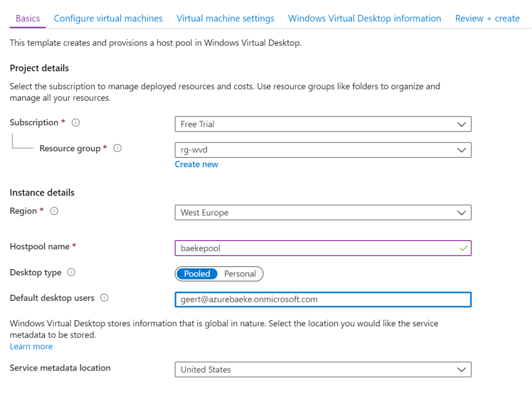This screenshot has height=395, width=532.
Task: Follow the Learn more link
Action: pos(31,346)
